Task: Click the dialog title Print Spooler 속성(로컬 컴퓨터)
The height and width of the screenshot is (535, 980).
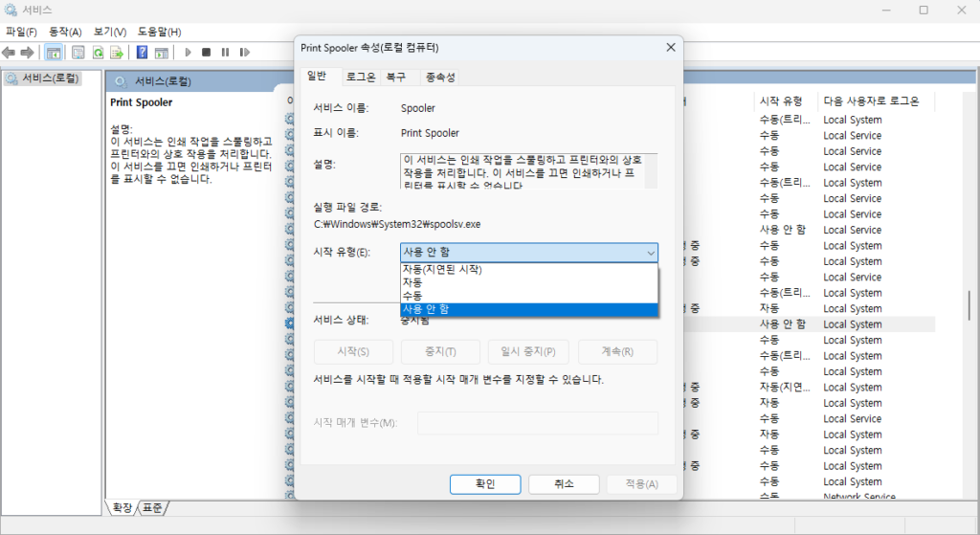Action: pos(369,48)
